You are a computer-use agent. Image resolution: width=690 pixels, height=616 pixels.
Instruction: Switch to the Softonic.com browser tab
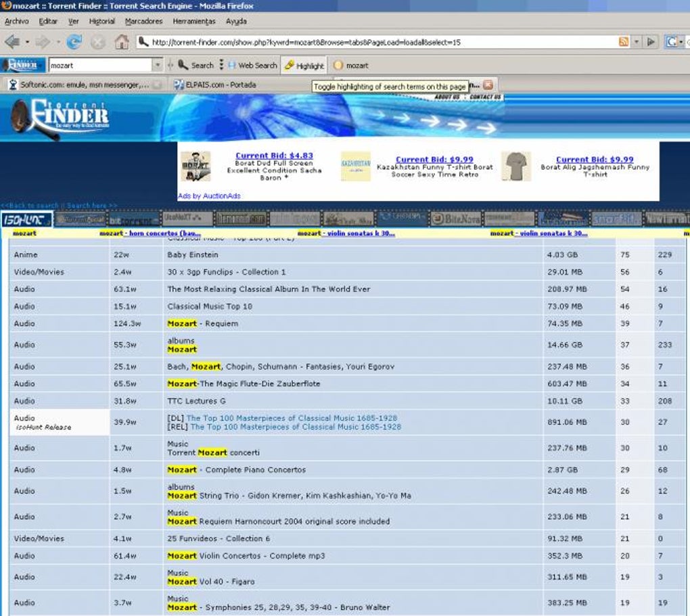[84, 85]
